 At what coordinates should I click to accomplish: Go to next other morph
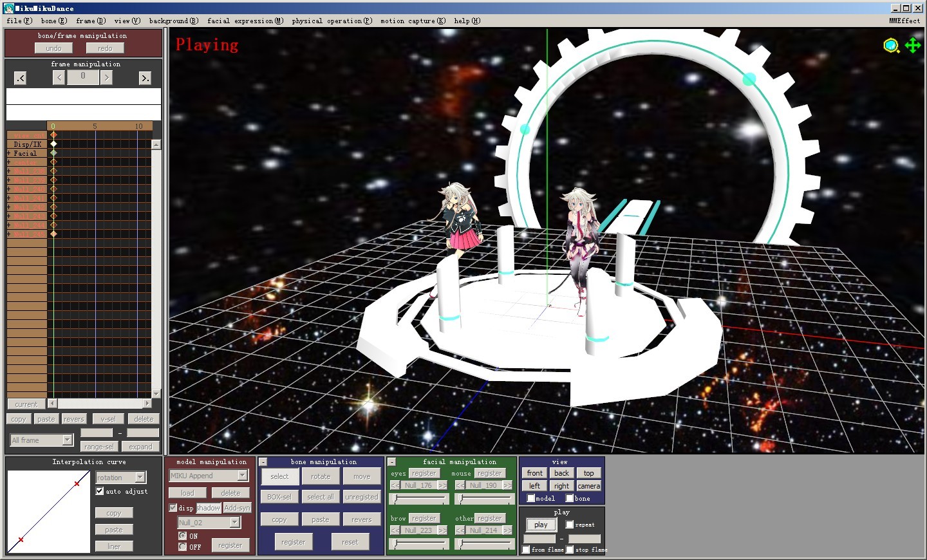(507, 530)
